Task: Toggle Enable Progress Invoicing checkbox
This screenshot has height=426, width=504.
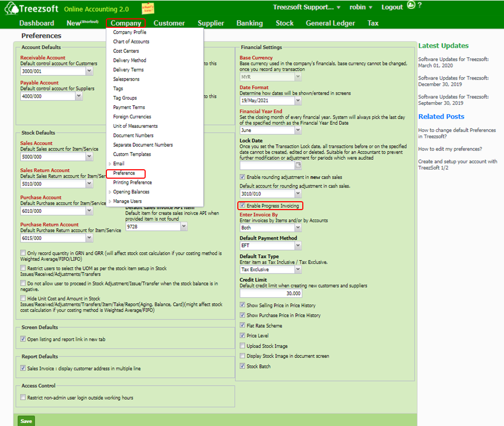Action: [x=243, y=205]
